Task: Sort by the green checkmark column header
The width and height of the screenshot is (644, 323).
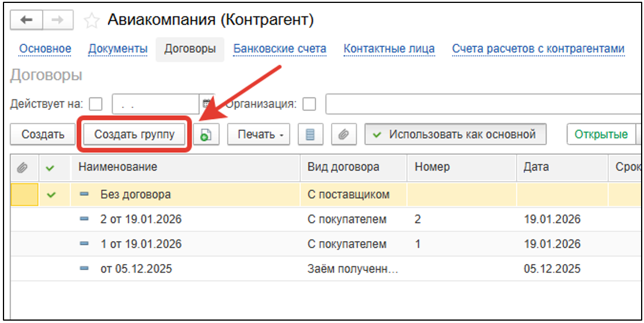Action: pyautogui.click(x=50, y=168)
